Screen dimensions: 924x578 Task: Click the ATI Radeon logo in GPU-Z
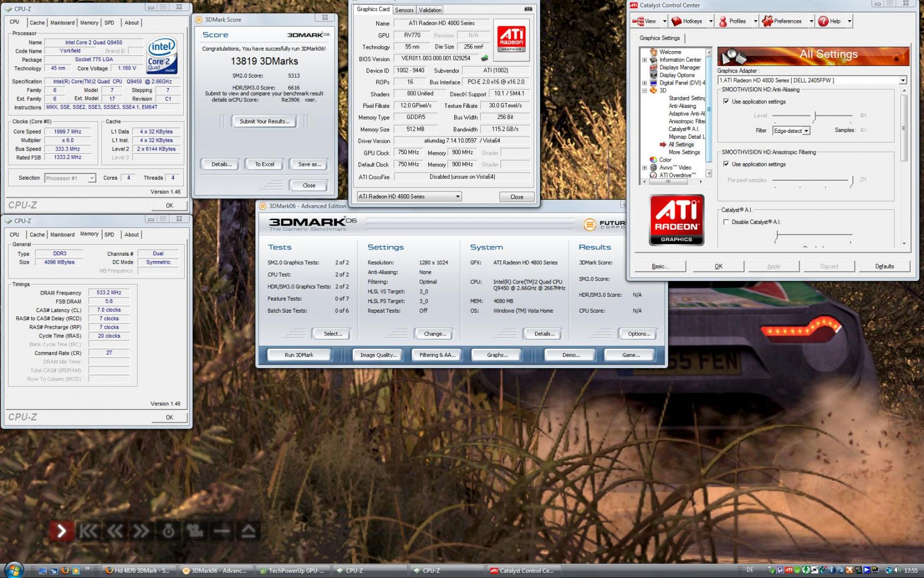511,39
